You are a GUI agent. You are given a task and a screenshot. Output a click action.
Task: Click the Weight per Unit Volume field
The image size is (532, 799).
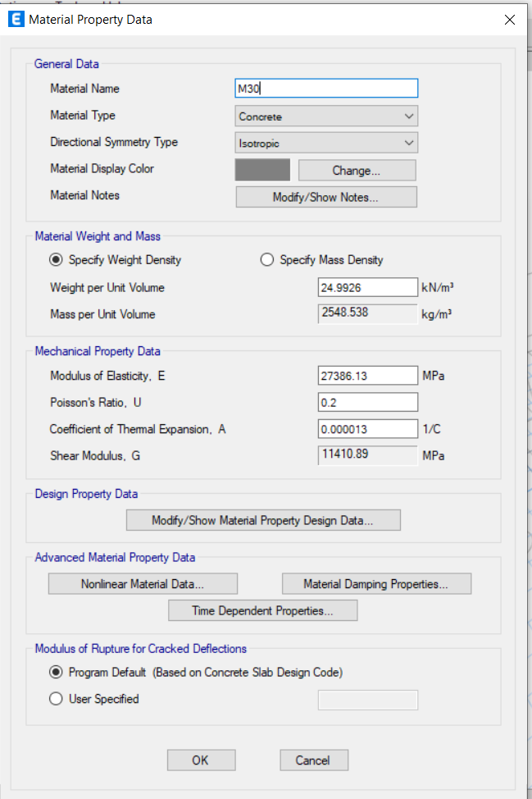pyautogui.click(x=367, y=287)
